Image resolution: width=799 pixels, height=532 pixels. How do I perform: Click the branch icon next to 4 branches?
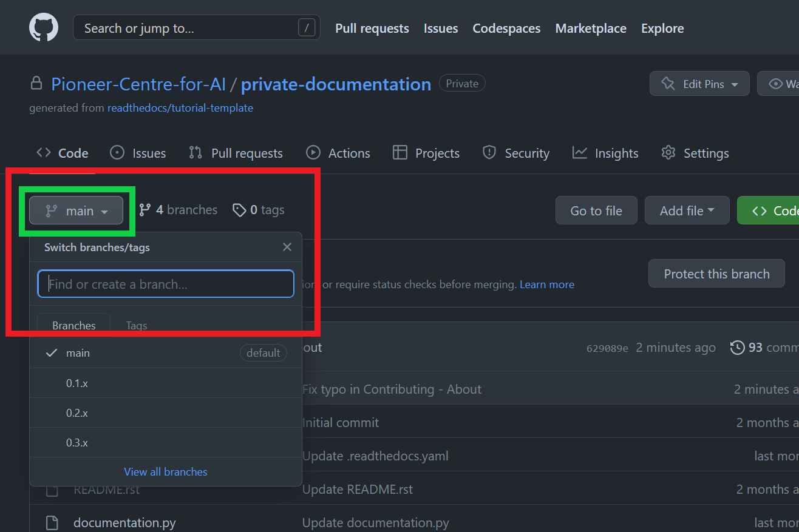point(144,210)
